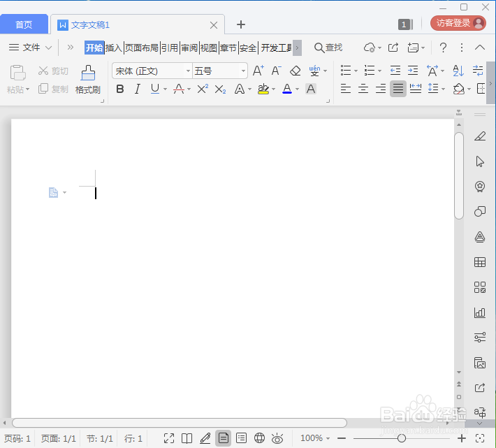This screenshot has height=448, width=496.
Task: Set align right
Action: click(x=381, y=89)
